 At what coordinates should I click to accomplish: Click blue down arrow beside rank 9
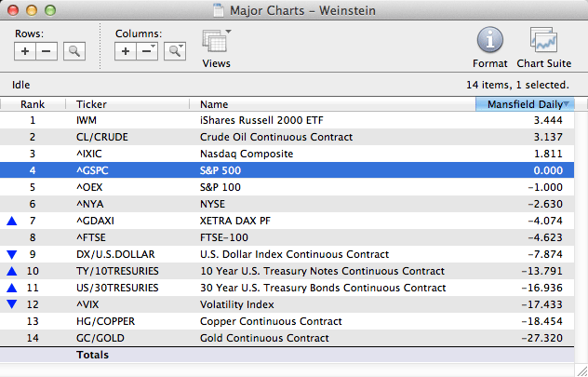(x=11, y=254)
